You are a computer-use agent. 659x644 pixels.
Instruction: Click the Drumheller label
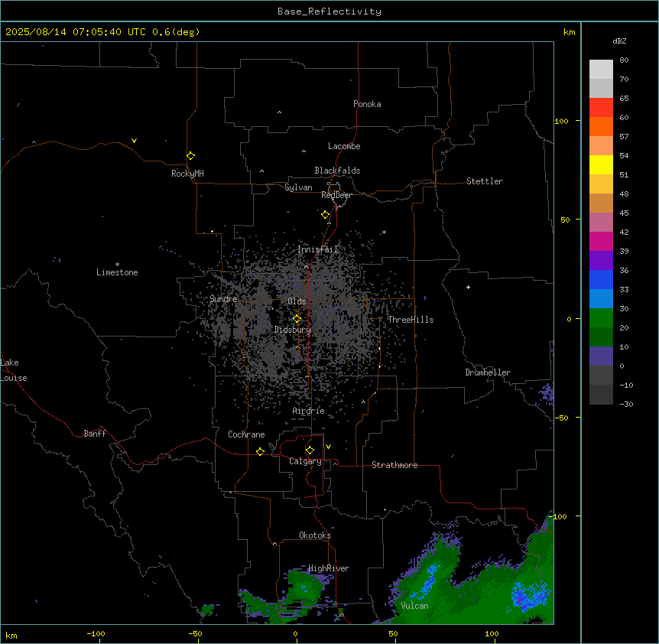tap(488, 372)
